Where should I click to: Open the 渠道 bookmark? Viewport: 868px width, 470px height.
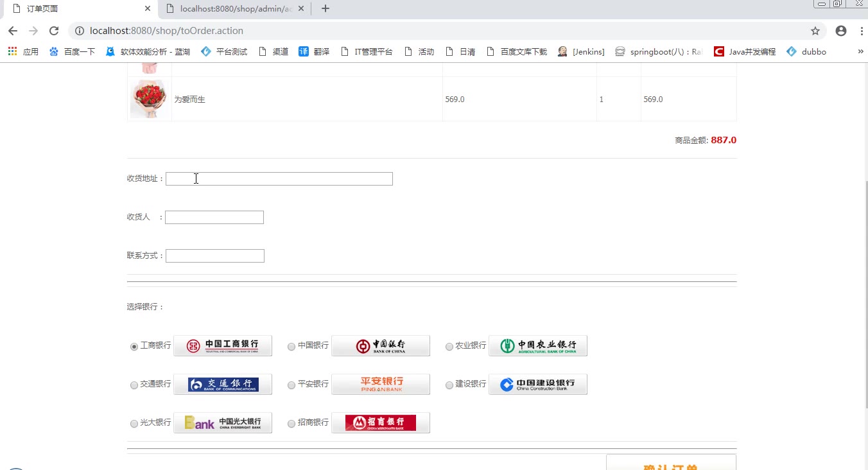click(x=273, y=51)
